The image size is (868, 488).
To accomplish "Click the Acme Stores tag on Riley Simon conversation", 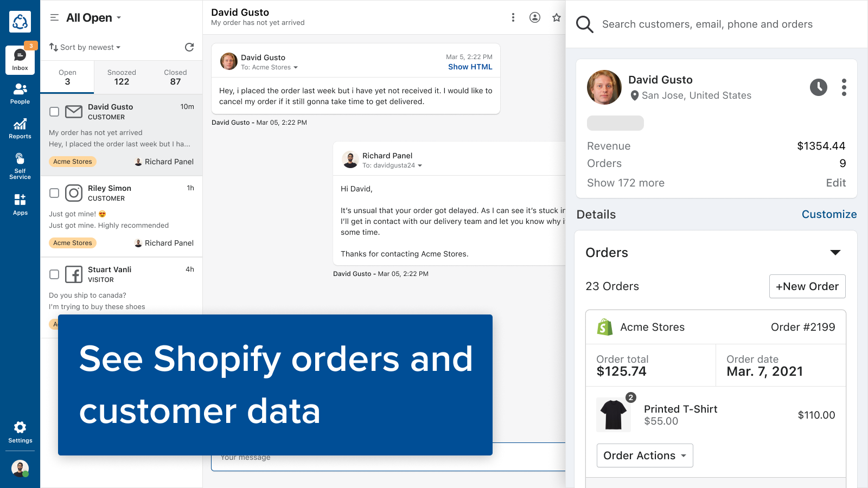I will 73,243.
